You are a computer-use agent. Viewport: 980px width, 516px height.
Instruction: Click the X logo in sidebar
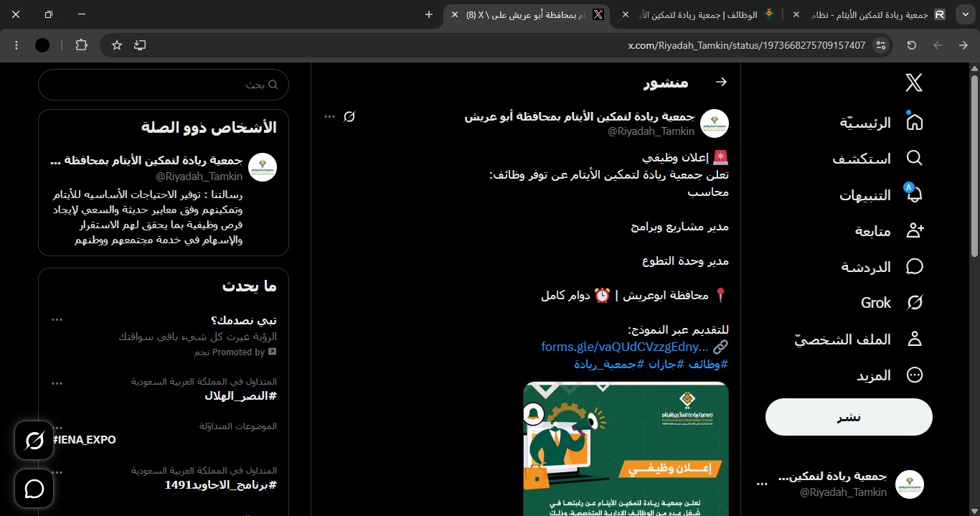(914, 83)
